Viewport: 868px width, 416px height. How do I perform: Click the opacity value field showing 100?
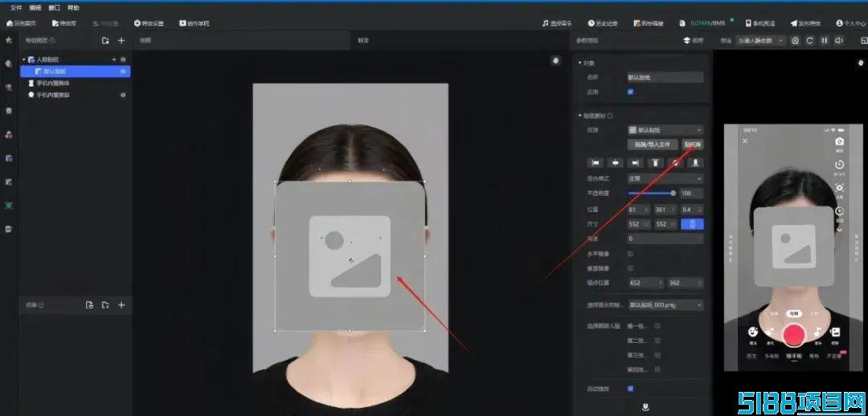[692, 193]
